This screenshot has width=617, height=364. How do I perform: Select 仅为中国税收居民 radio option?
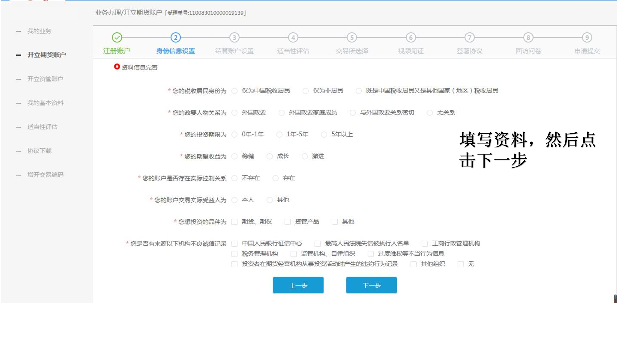(234, 91)
